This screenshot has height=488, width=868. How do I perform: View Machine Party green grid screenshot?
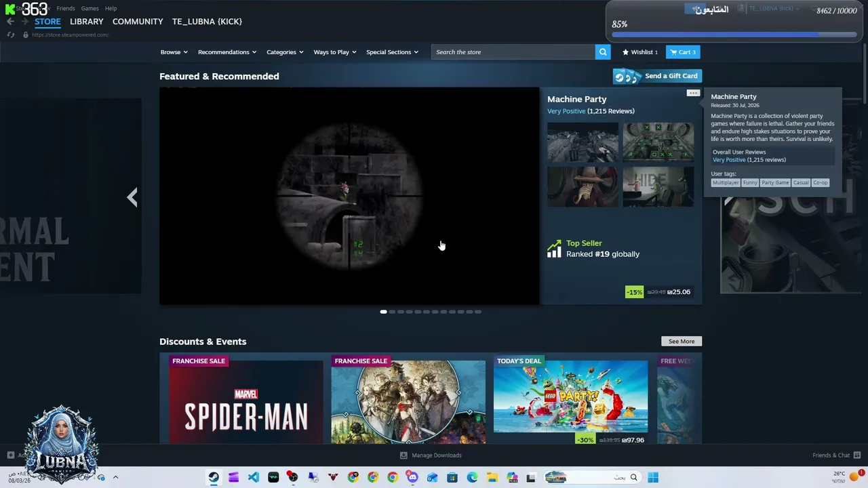click(x=658, y=142)
